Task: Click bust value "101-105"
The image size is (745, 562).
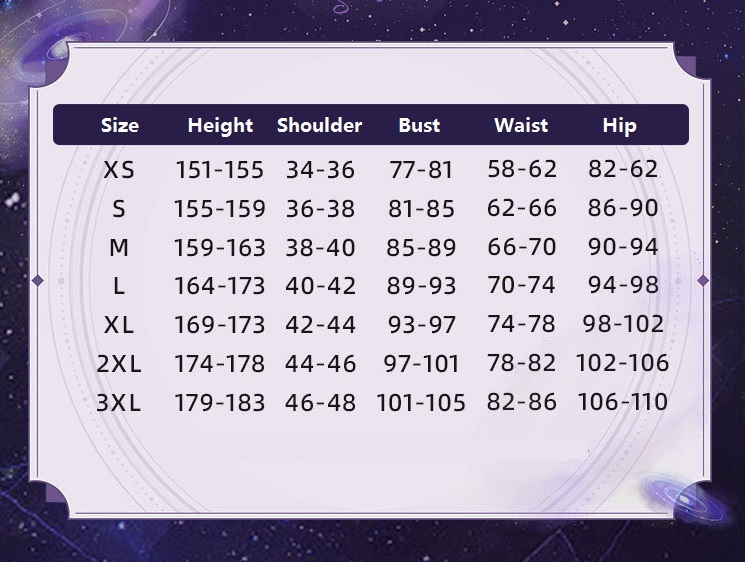Action: [421, 403]
